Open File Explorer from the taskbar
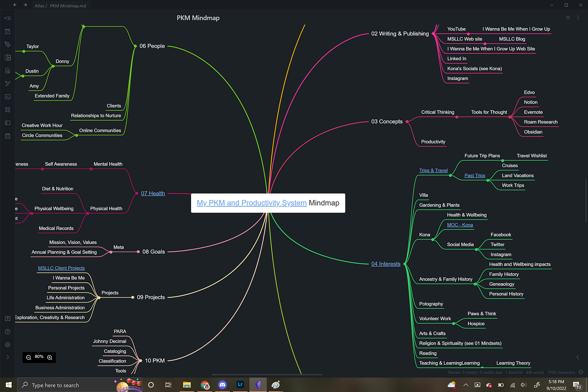The image size is (588, 392). pyautogui.click(x=187, y=384)
